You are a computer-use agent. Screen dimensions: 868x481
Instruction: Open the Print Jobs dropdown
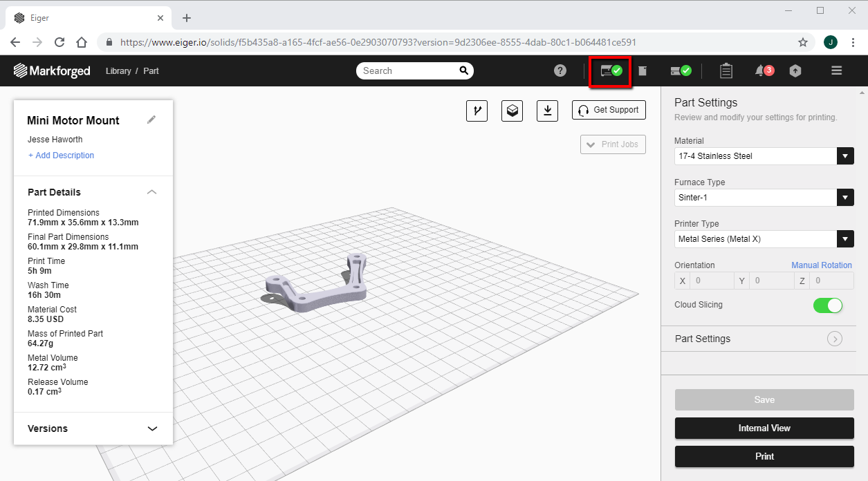613,144
